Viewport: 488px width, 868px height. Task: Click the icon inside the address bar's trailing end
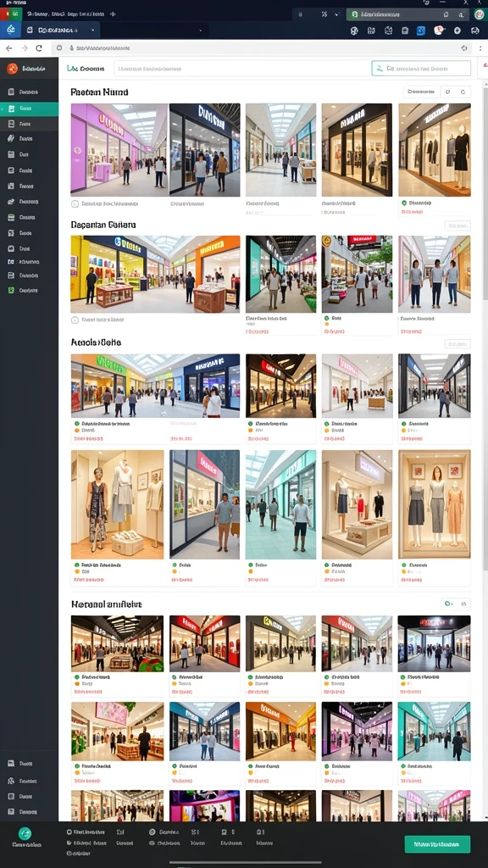464,48
